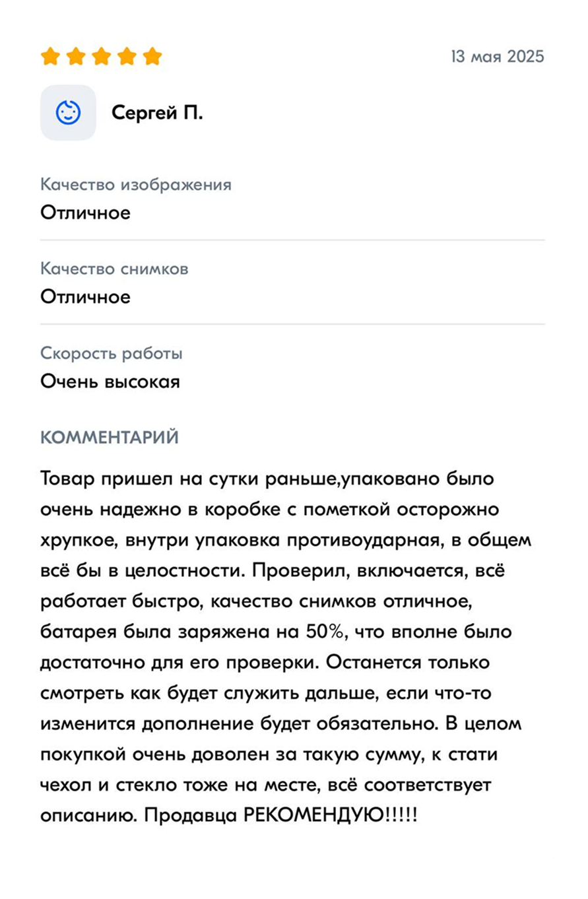Click the third rating star

[102, 56]
